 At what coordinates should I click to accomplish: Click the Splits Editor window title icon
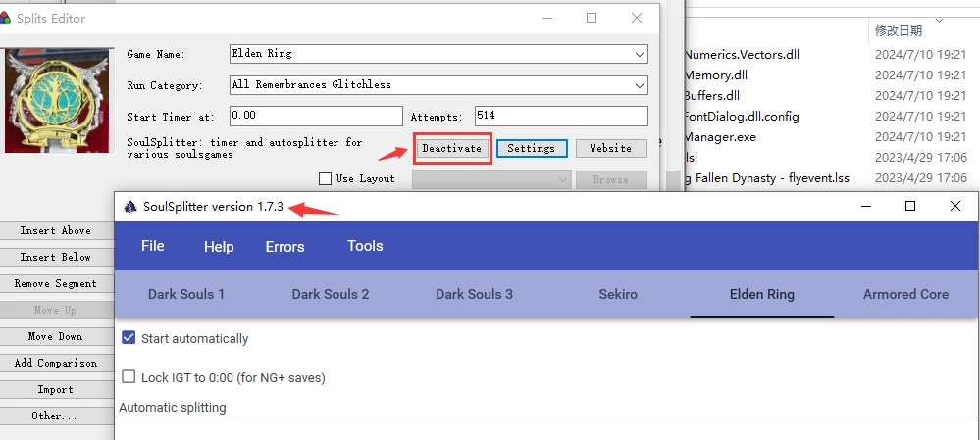click(5, 18)
